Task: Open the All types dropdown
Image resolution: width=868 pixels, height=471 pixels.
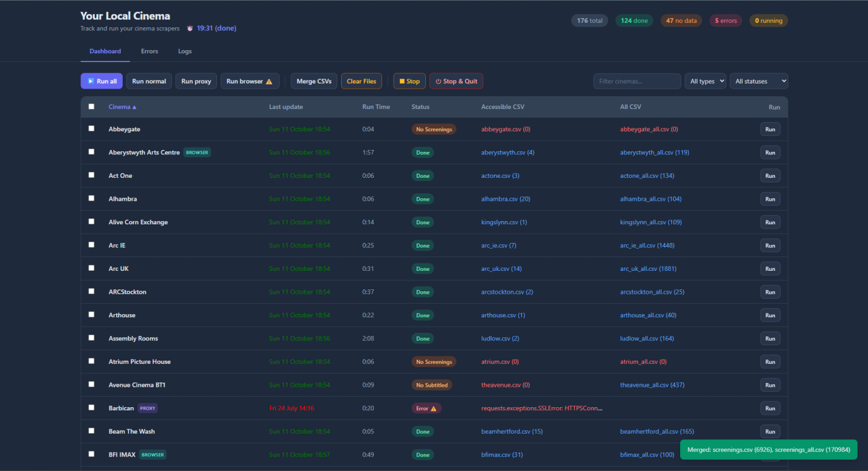Action: pos(705,81)
